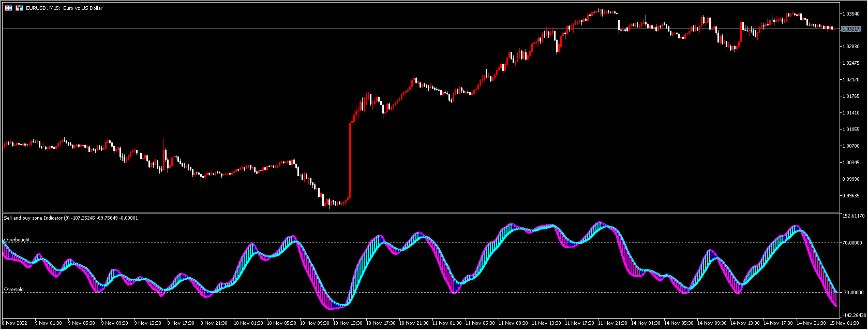Click the 1.02475 price scale value
868x330 pixels.
851,63
